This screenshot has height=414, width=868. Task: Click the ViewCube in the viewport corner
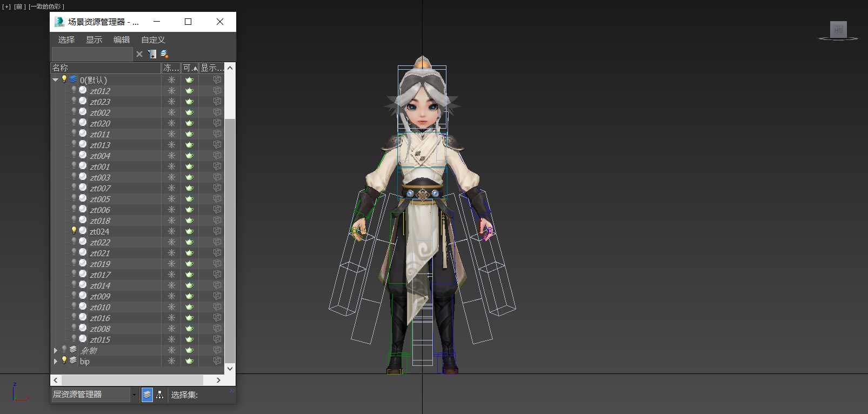[838, 30]
